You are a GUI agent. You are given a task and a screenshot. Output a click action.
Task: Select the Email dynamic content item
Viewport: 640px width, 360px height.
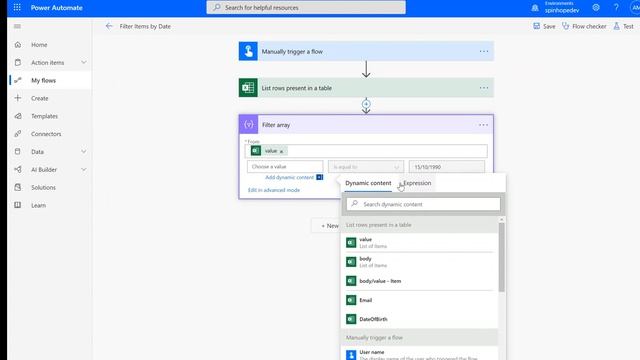420,300
